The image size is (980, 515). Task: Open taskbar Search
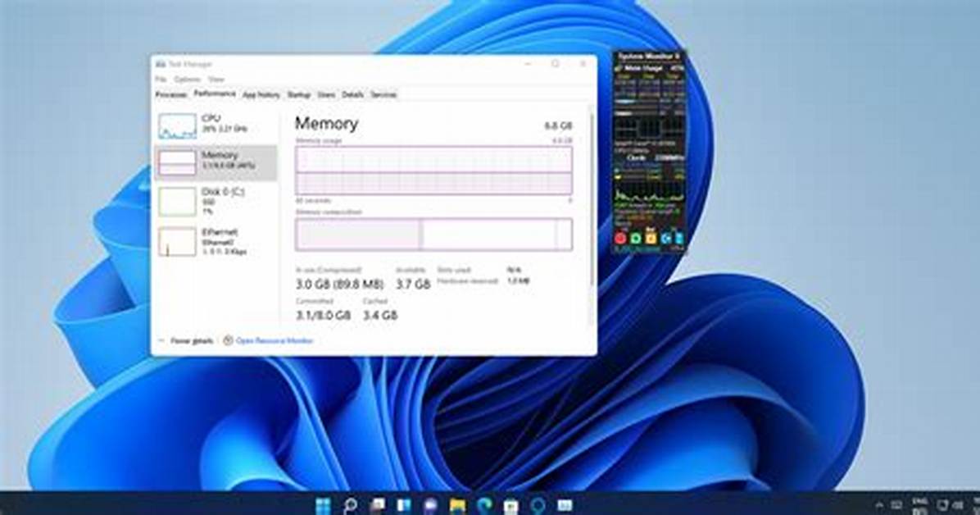[x=351, y=505]
